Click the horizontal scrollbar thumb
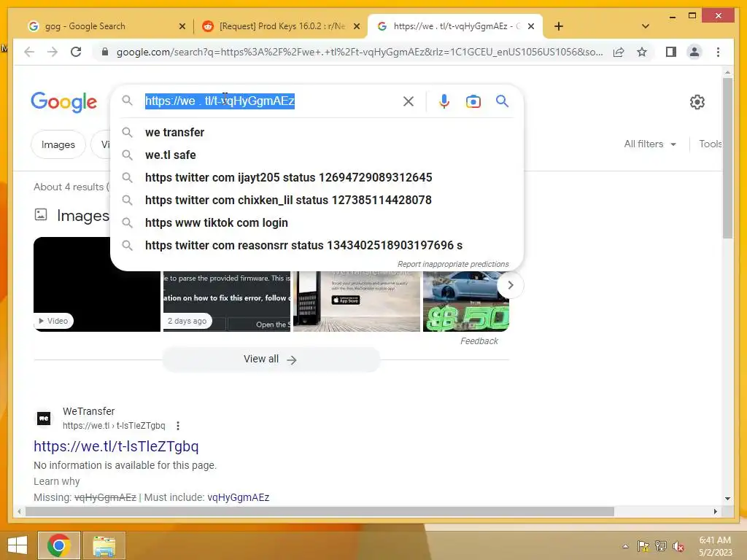The image size is (747, 560). pyautogui.click(x=320, y=511)
